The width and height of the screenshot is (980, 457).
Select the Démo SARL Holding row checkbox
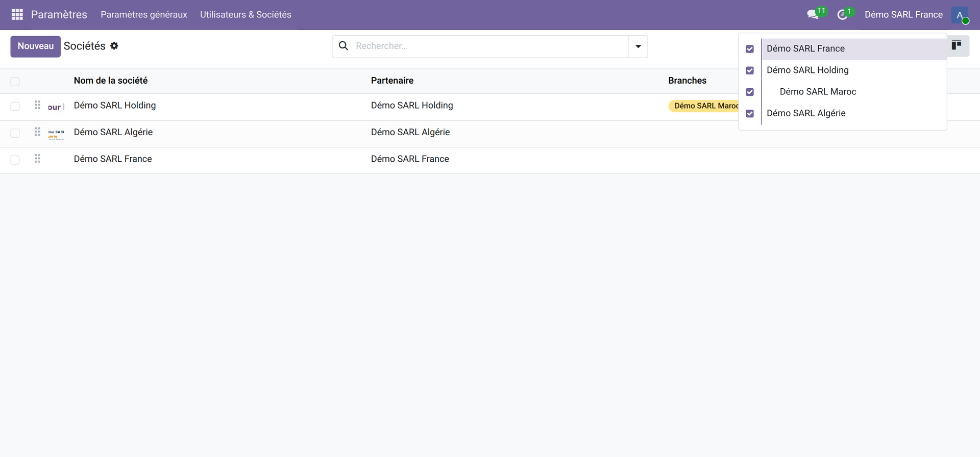pyautogui.click(x=15, y=106)
